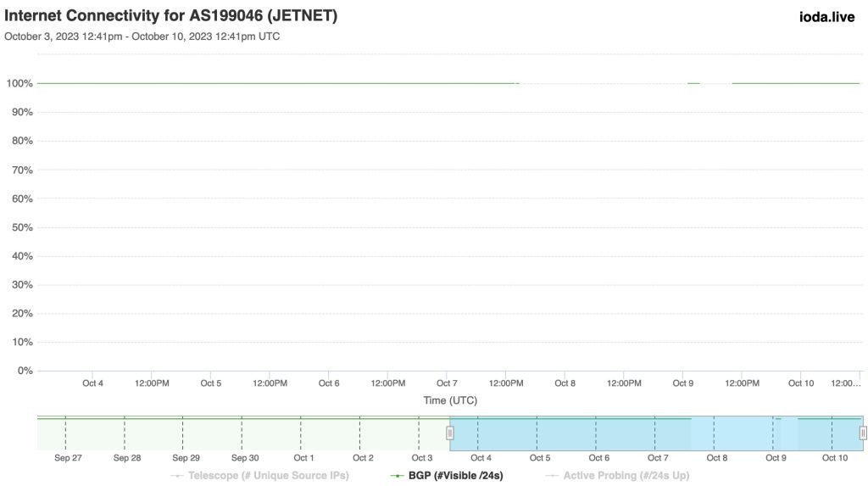868x486 pixels.
Task: Click the 100% y-axis label
Action: tap(19, 83)
